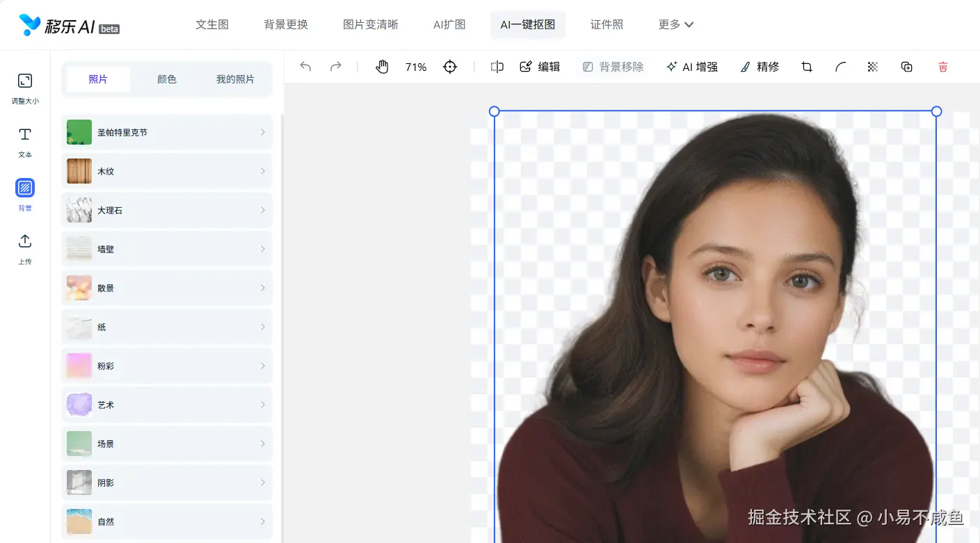This screenshot has height=543, width=980.
Task: Open the 调整大小 resize tool
Action: coord(25,88)
